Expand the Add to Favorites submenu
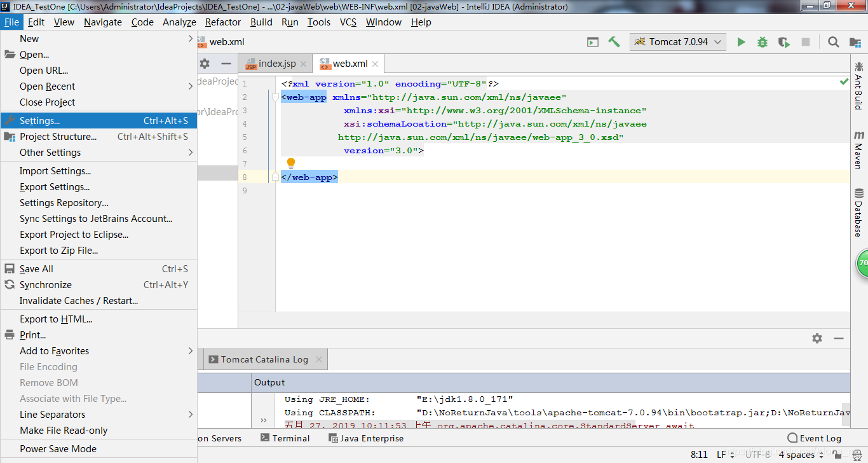The height and width of the screenshot is (463, 868). pos(98,351)
